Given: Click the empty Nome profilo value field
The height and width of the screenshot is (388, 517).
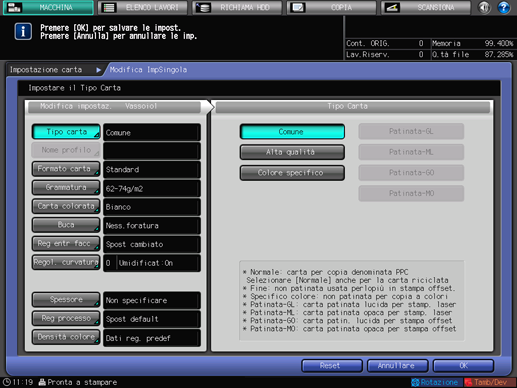Looking at the screenshot, I should pos(152,151).
